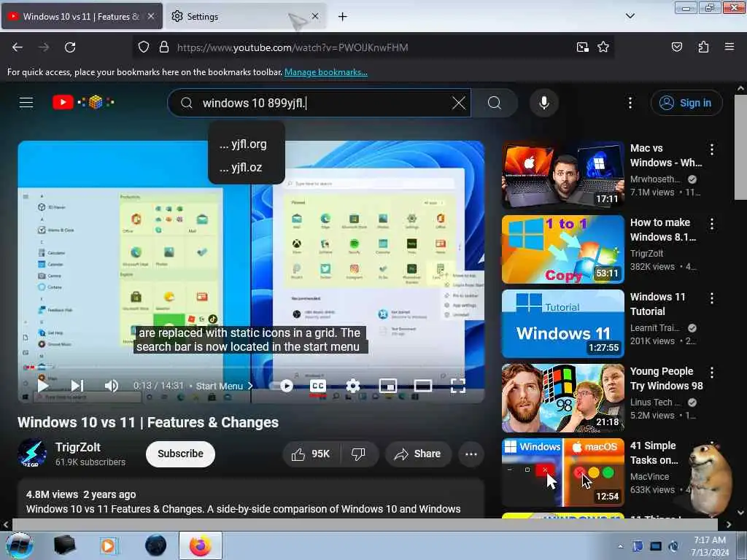
Task: Show hidden tray icons arrow
Action: pyautogui.click(x=620, y=546)
